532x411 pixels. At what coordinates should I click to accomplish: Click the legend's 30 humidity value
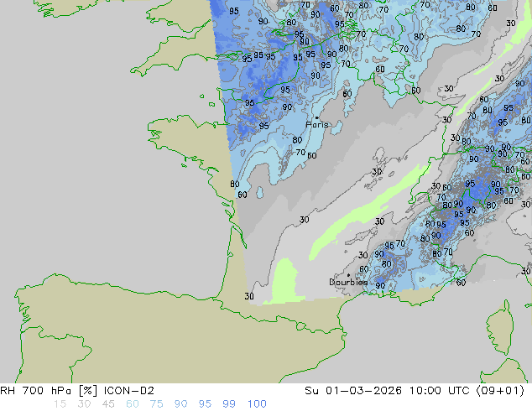84,404
